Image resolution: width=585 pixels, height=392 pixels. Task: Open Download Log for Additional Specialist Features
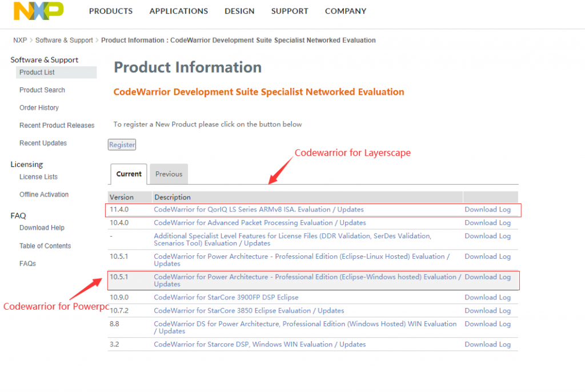click(488, 236)
